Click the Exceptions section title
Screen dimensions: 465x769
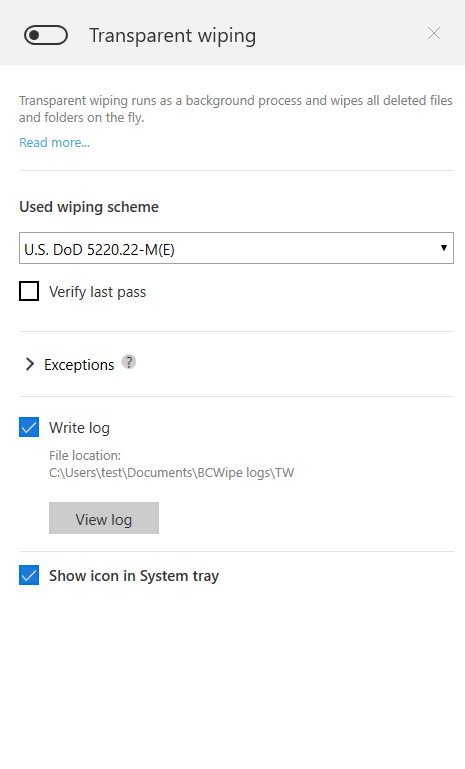[x=79, y=365]
